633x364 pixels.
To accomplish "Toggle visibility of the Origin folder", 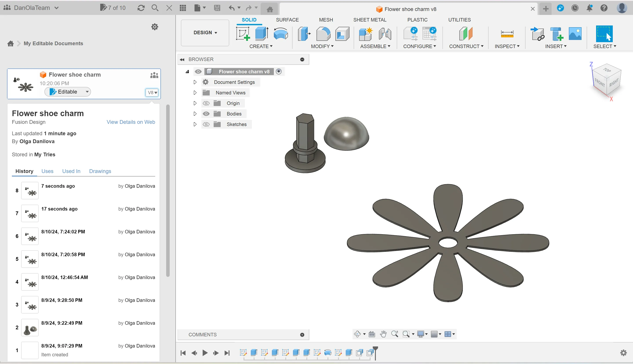I will pyautogui.click(x=206, y=103).
